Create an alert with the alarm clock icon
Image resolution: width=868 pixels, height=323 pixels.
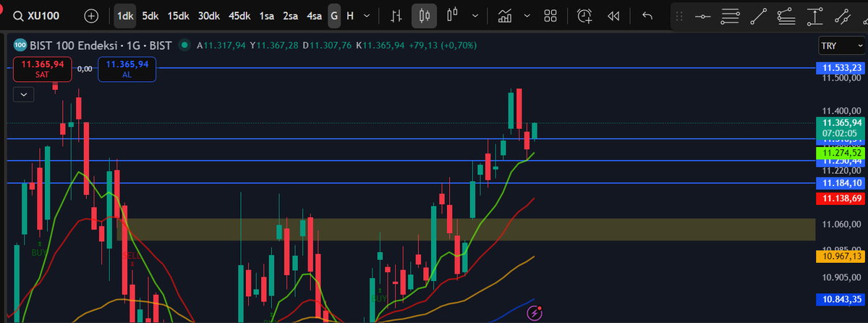584,15
